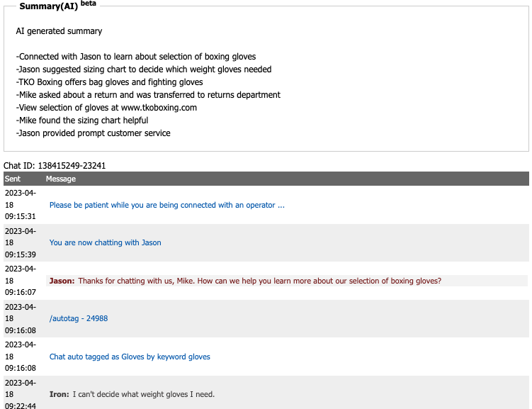Click the Chat ID 138415249-23241 text
The height and width of the screenshot is (409, 532).
(x=55, y=166)
